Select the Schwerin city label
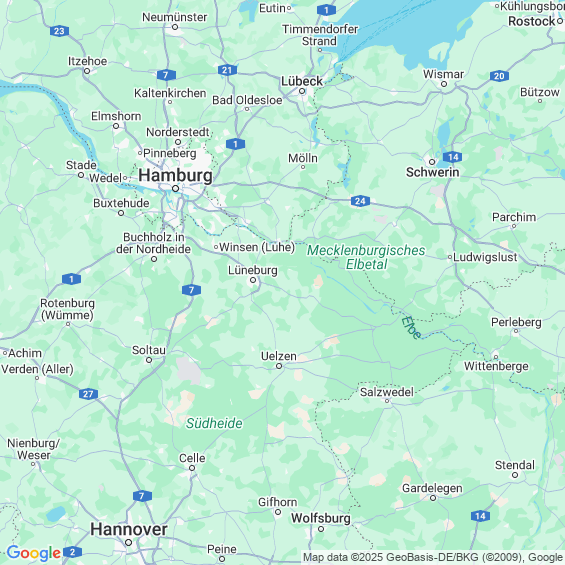The image size is (565, 565). (432, 172)
